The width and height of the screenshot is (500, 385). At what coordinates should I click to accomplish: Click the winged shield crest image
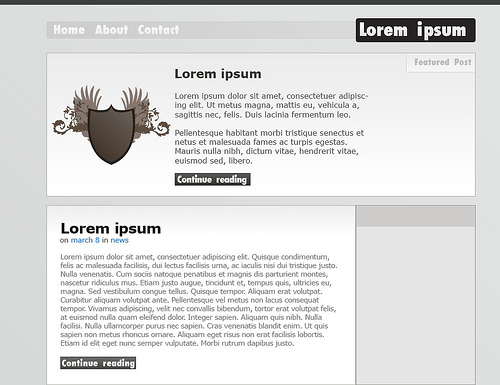[x=111, y=125]
